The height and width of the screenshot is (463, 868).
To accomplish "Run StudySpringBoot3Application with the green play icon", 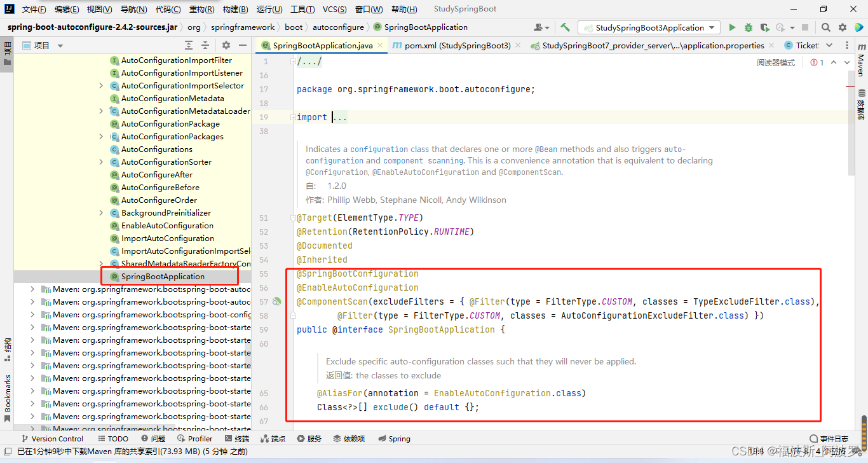I will [x=732, y=27].
